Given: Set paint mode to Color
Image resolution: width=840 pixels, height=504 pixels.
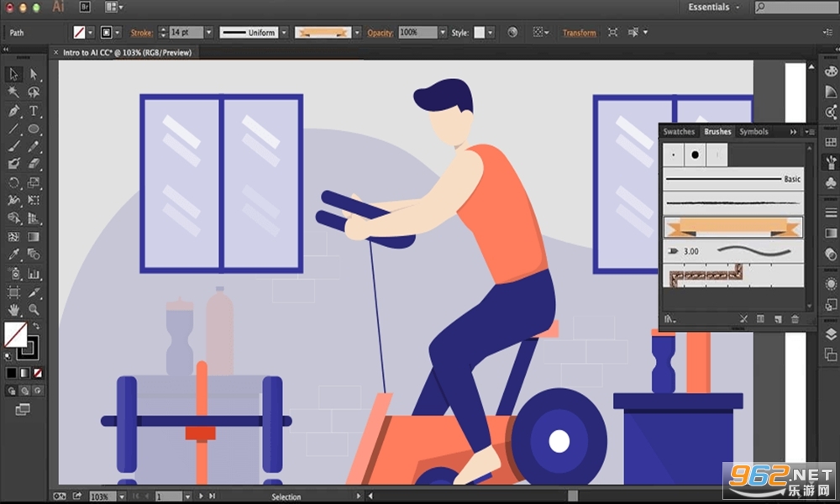Looking at the screenshot, I should point(11,373).
